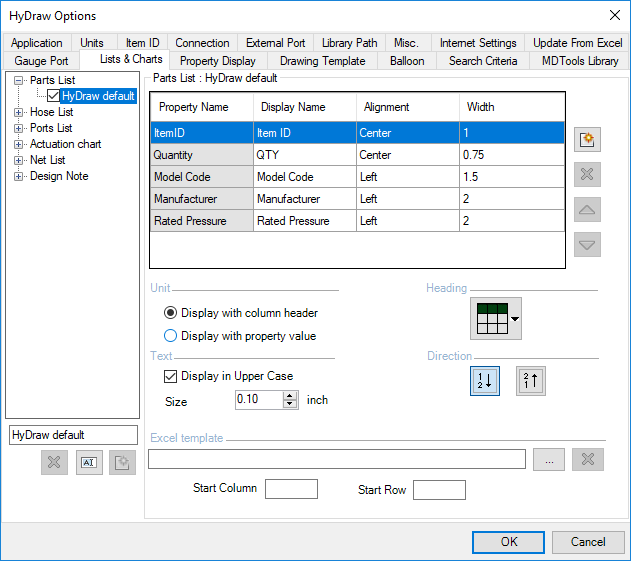Viewport: 631px width, 561px height.
Task: Expand the Design Note node
Action: point(18,176)
